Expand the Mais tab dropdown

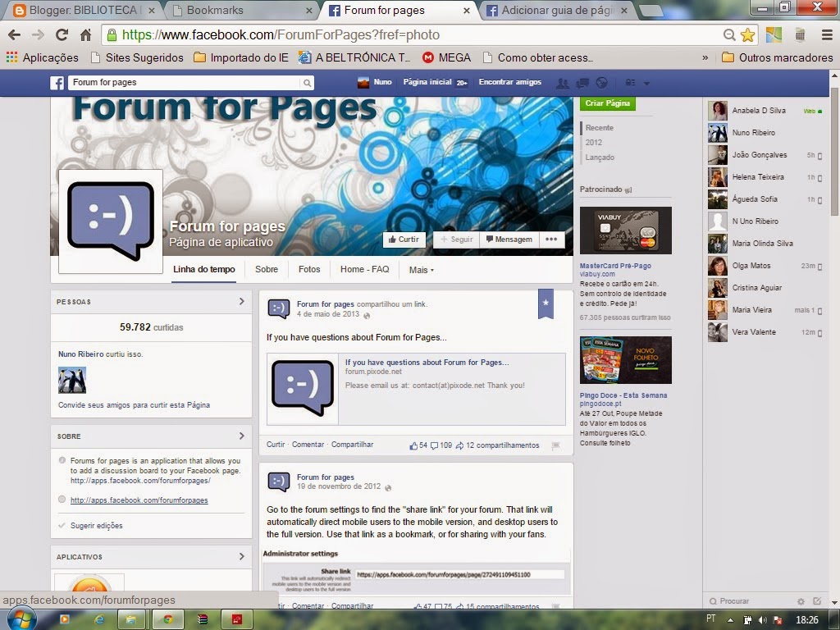click(x=421, y=270)
